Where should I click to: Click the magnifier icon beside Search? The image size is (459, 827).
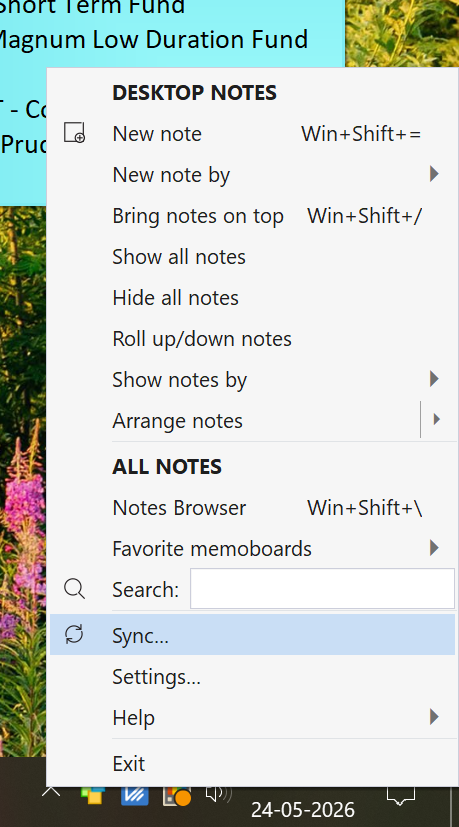74,588
